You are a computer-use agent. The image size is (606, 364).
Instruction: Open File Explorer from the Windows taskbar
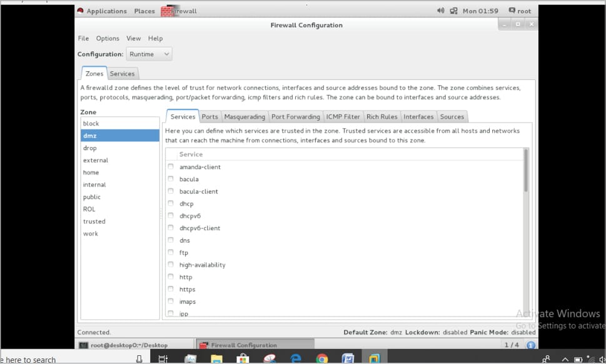(x=216, y=358)
